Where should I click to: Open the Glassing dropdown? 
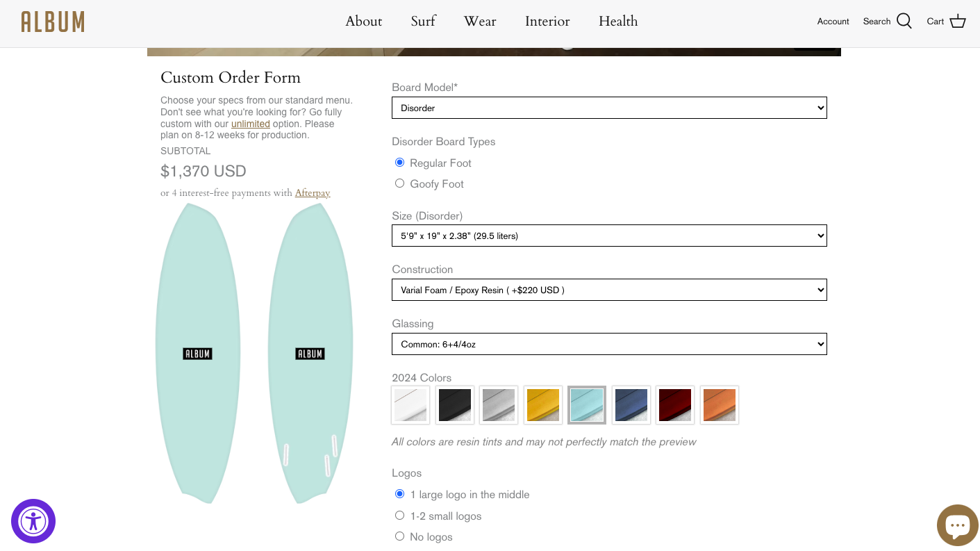[x=609, y=344]
